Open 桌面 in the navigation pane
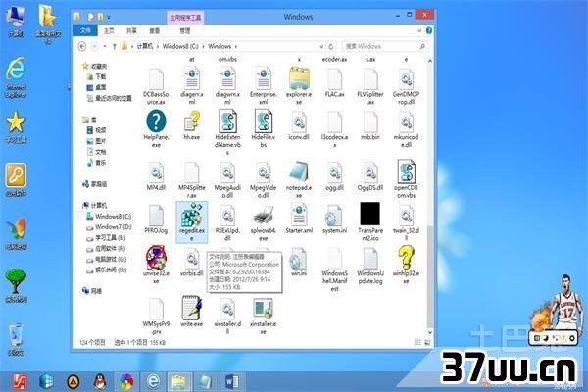 (x=97, y=88)
